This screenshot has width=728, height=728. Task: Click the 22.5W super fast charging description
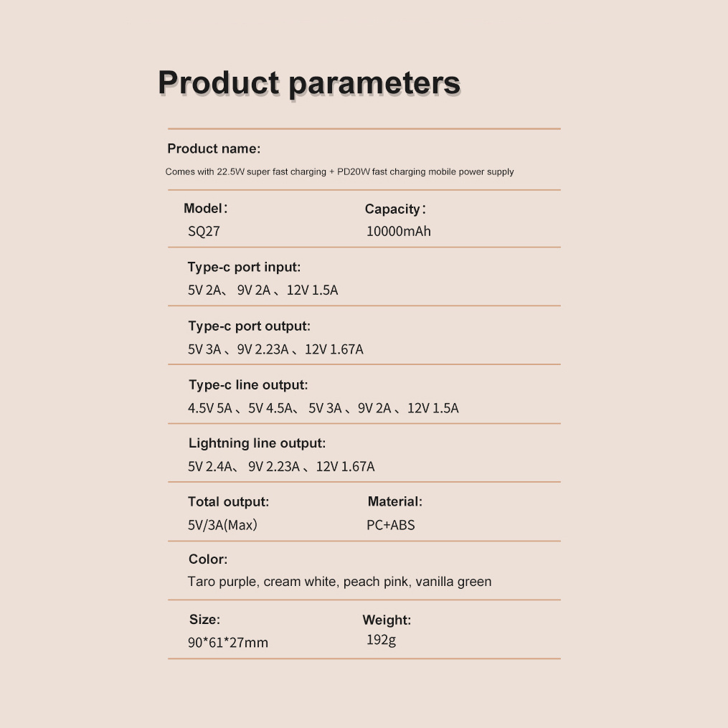(x=339, y=172)
